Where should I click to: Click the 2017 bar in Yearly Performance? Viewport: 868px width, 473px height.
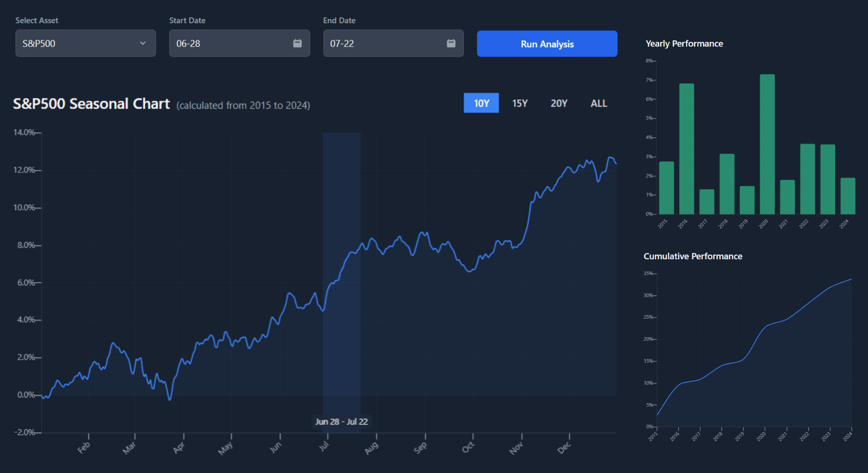click(707, 202)
